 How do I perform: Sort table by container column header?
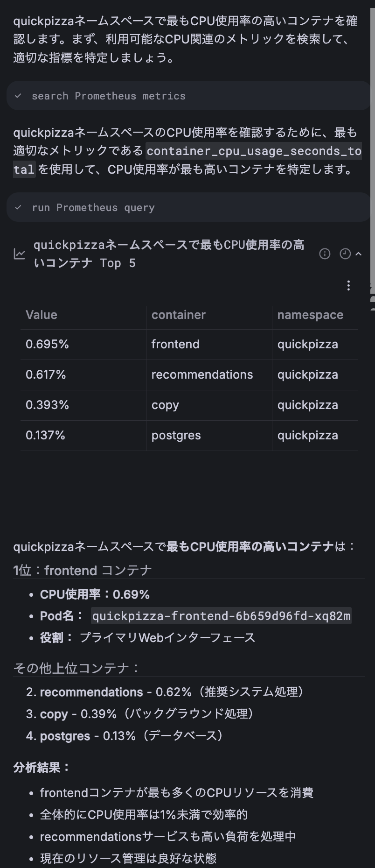tap(178, 315)
